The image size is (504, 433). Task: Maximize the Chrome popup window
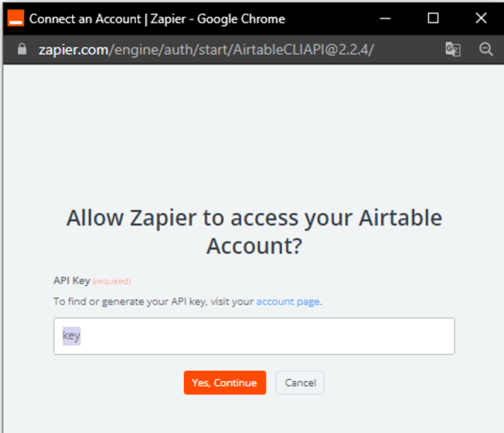(433, 19)
